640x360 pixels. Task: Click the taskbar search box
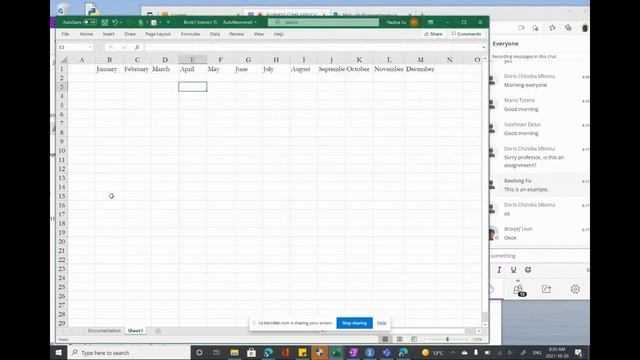(x=129, y=352)
